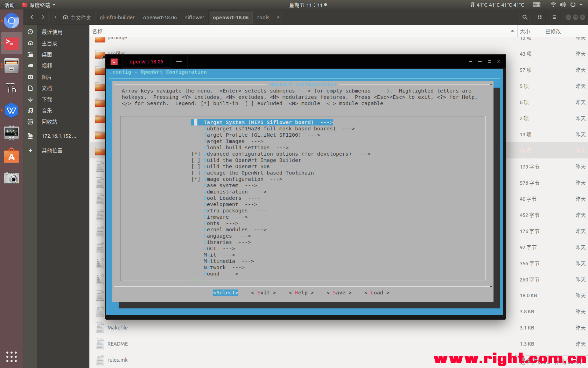The image size is (588, 368).
Task: Launch Typora from the dock
Action: tap(12, 88)
